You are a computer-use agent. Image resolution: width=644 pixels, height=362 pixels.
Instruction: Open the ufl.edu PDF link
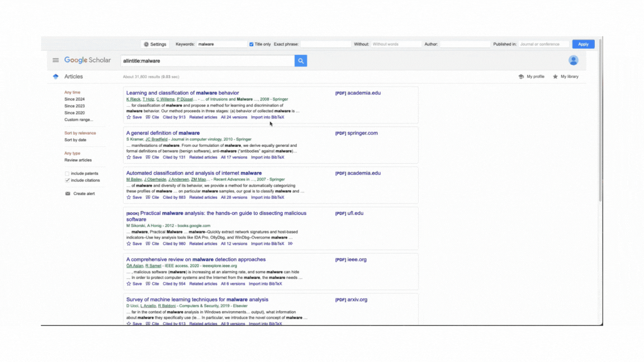pos(349,213)
